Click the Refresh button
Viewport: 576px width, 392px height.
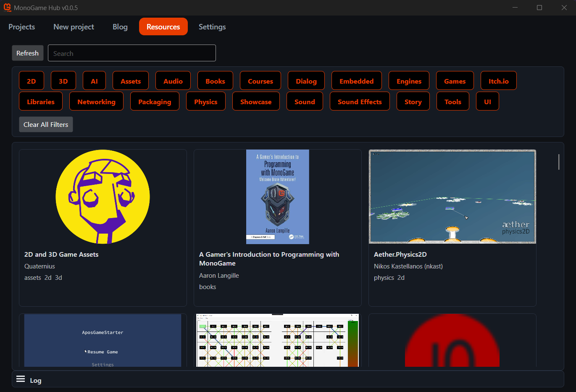click(x=28, y=53)
